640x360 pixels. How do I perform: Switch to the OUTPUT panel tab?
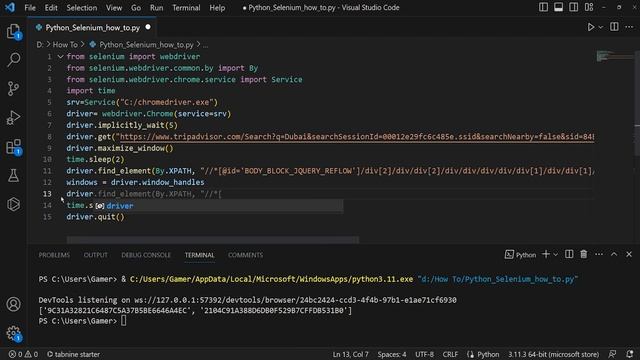click(96, 255)
